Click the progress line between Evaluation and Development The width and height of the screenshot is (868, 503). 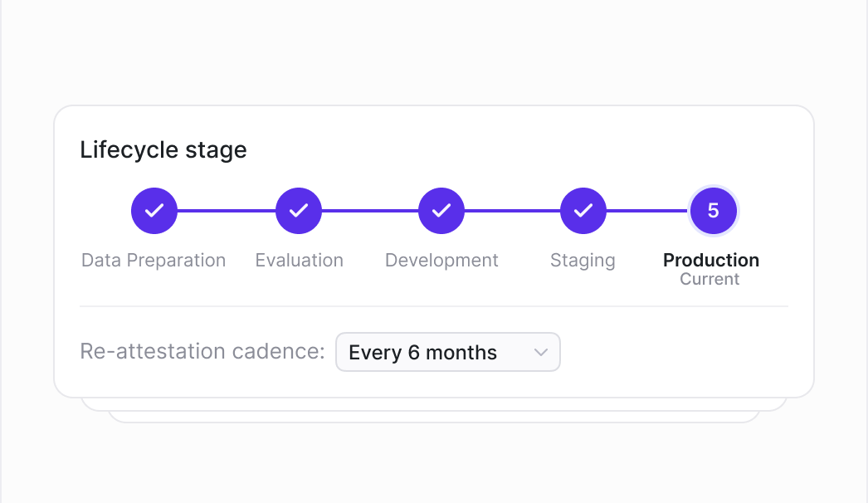point(370,211)
